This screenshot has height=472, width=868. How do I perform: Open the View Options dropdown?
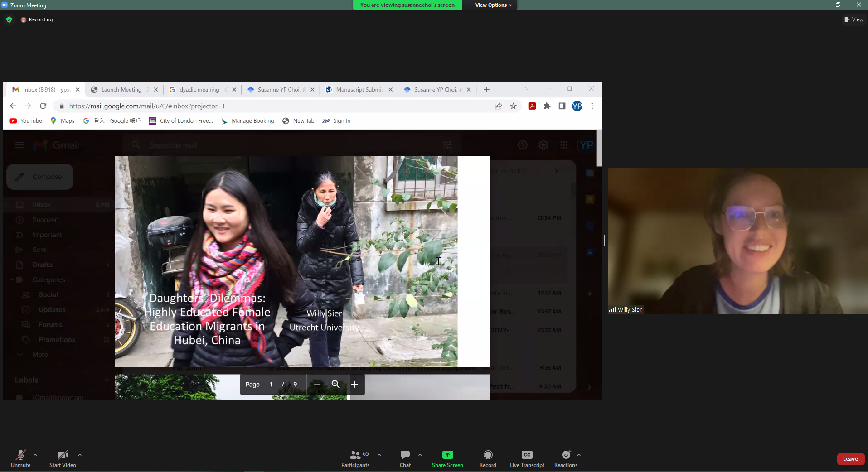(494, 5)
